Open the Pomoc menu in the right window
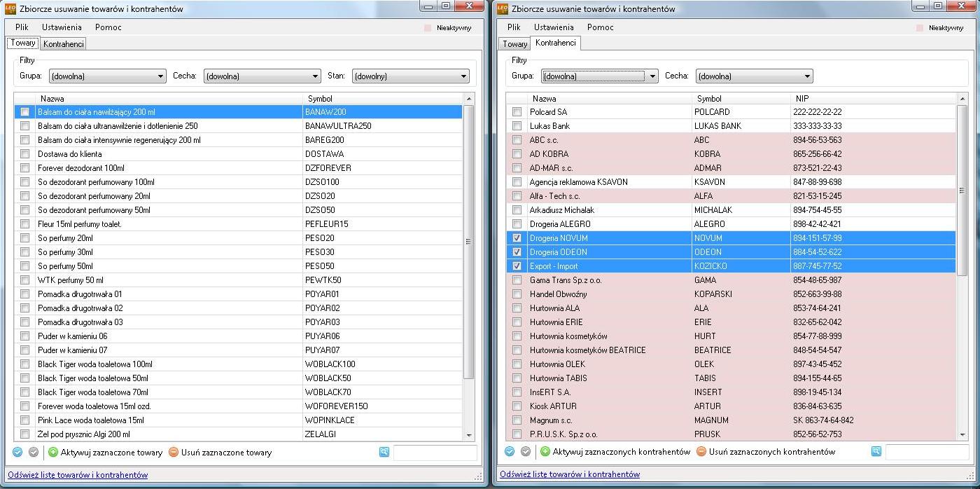 [601, 27]
